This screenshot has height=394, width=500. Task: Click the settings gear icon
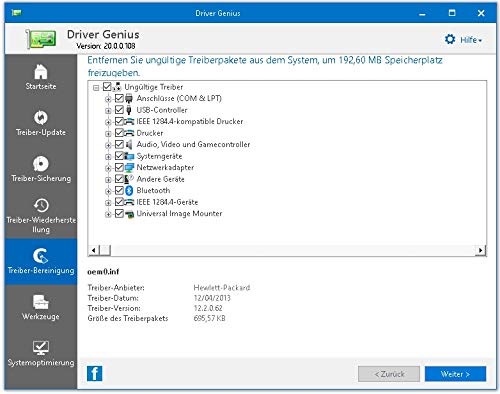(450, 39)
